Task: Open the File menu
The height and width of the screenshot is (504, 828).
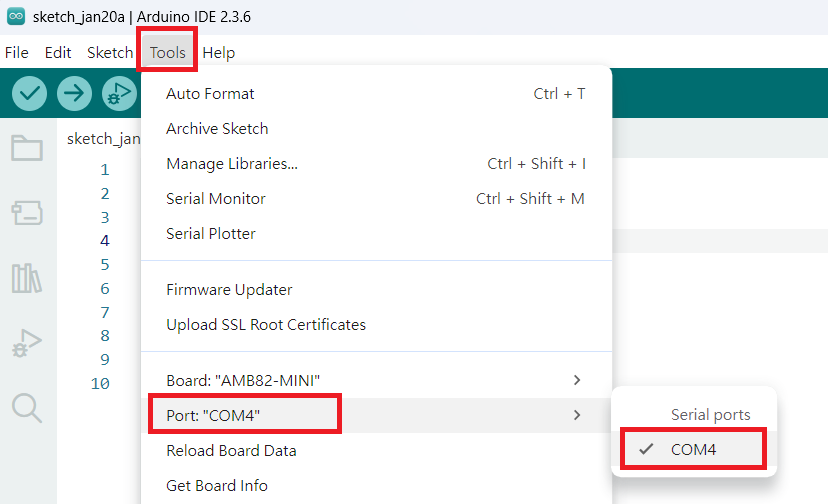Action: (x=17, y=52)
